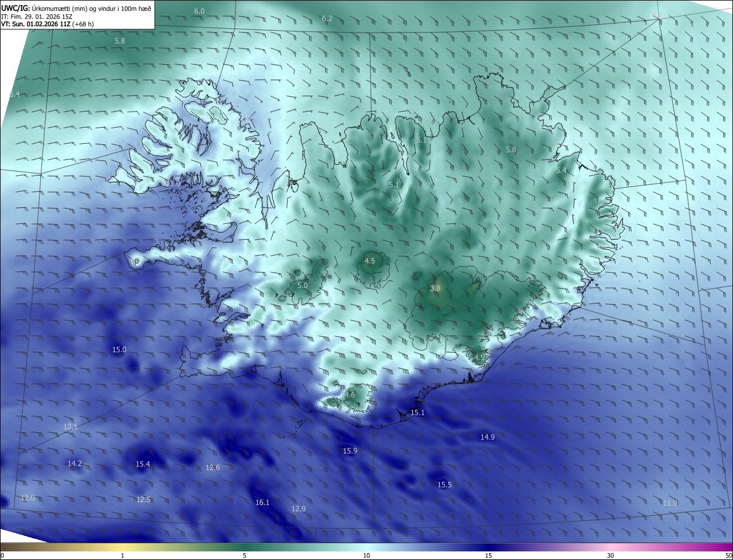Select the 6.2 value label
733x560 pixels.
click(x=327, y=19)
